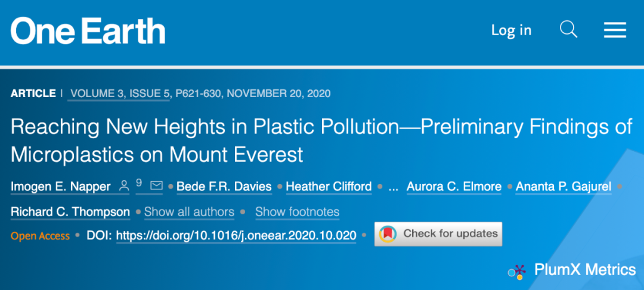Open author Richard C. Thompson
The height and width of the screenshot is (290, 644).
point(70,212)
